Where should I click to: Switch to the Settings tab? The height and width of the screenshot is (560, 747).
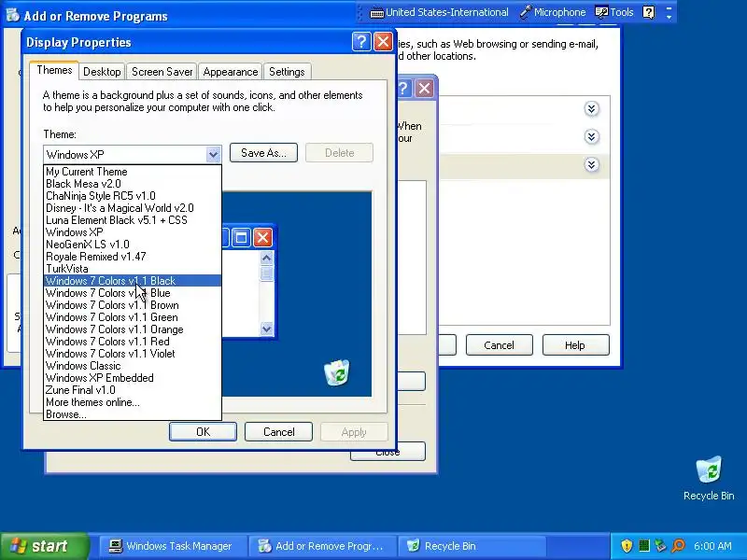pyautogui.click(x=287, y=72)
